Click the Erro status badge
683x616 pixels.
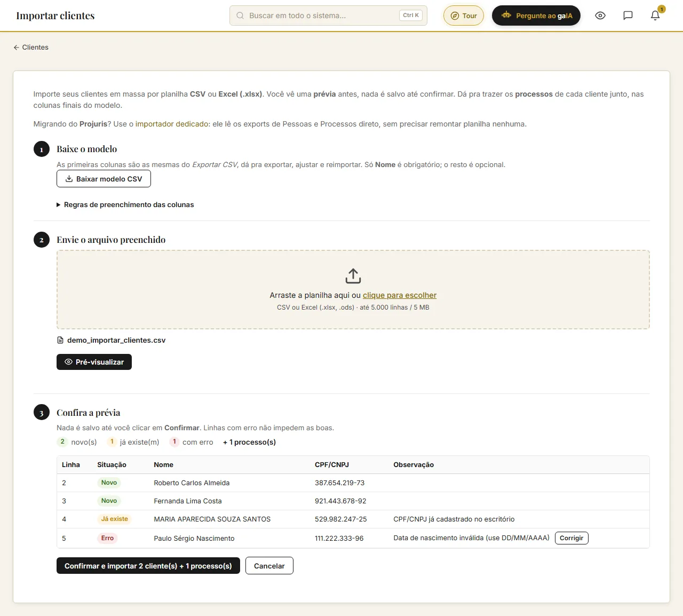pos(107,538)
